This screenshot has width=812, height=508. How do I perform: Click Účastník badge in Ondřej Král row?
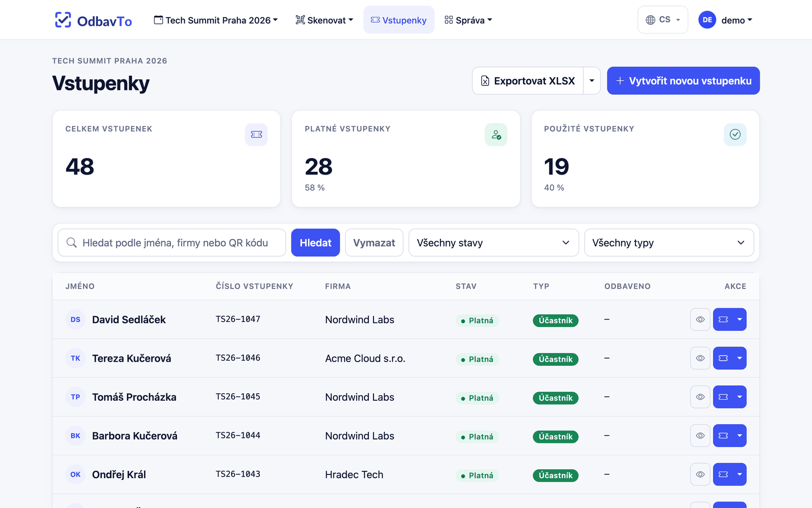pyautogui.click(x=556, y=475)
